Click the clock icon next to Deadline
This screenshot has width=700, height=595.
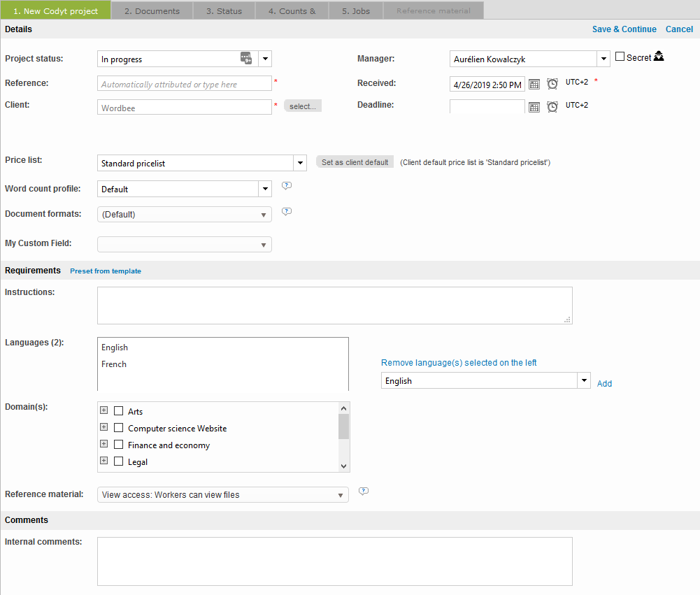552,107
